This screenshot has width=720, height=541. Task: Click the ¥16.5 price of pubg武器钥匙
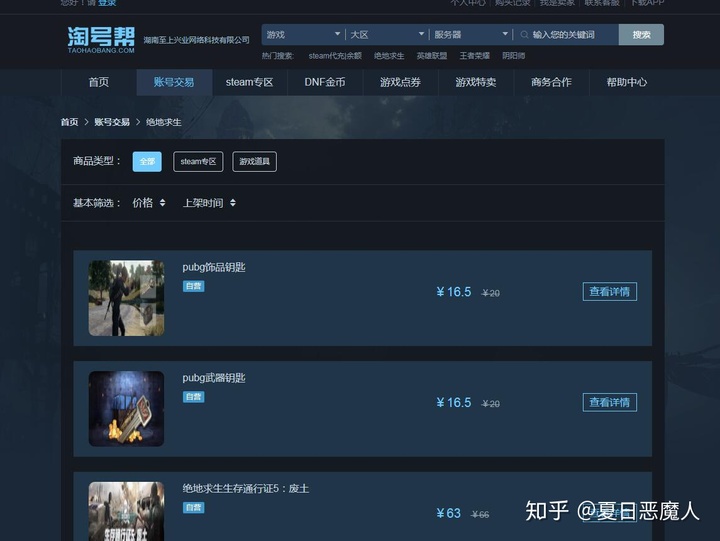454,403
